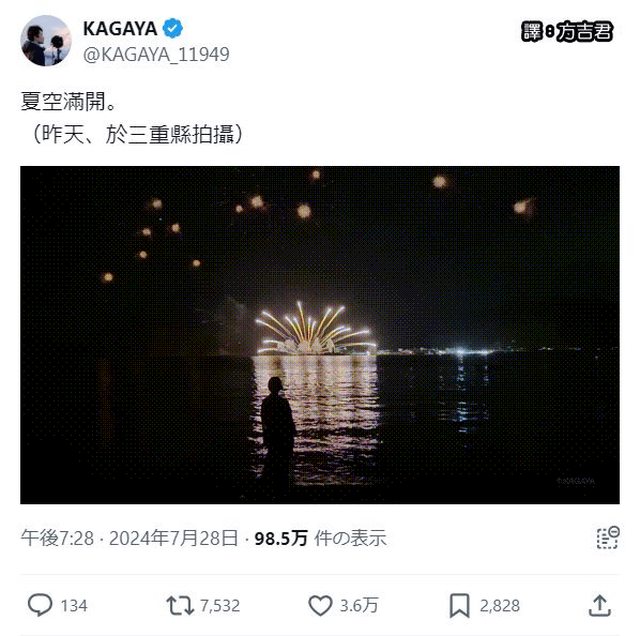This screenshot has height=636, width=640.
Task: Bookmark the tweet with bookmark icon
Action: point(460,606)
